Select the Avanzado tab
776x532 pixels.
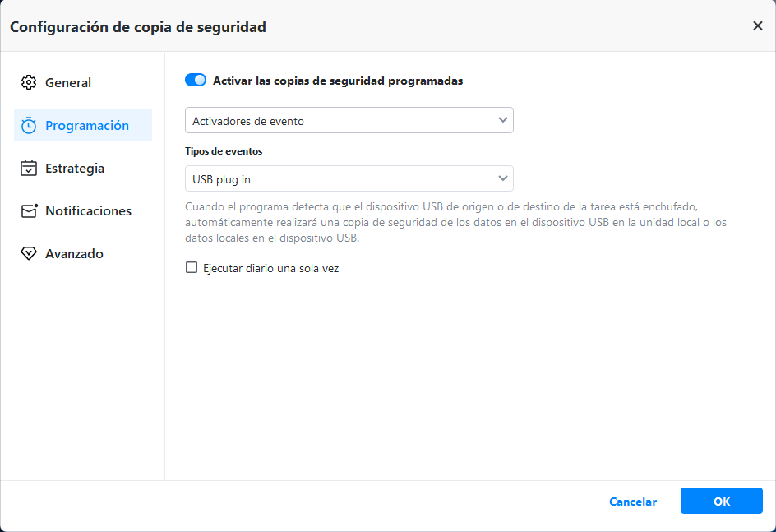(x=74, y=254)
